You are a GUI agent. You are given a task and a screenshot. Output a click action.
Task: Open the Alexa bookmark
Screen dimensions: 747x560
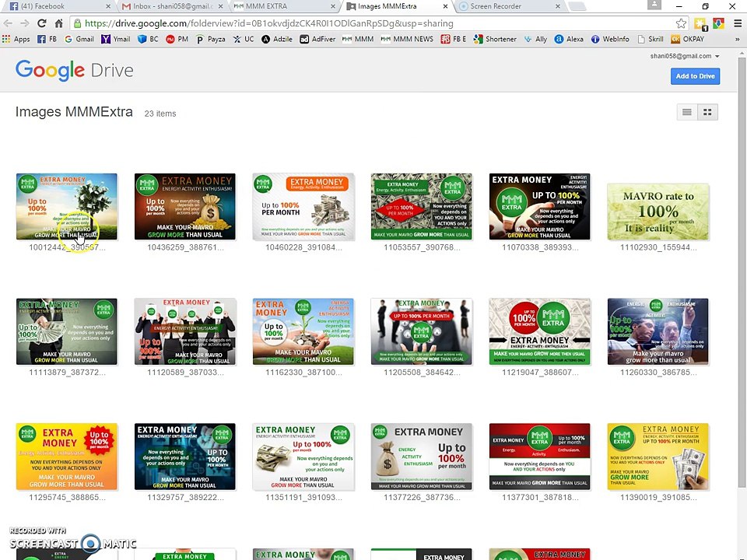pyautogui.click(x=569, y=39)
